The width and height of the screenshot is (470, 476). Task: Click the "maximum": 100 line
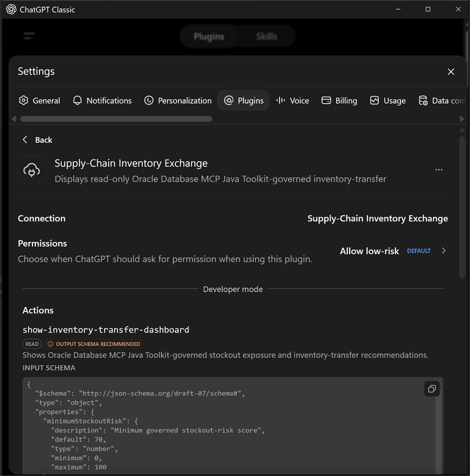(x=79, y=467)
